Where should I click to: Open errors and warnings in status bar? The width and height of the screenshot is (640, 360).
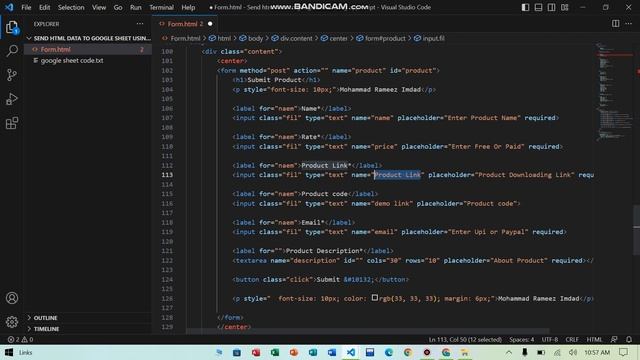point(20,340)
